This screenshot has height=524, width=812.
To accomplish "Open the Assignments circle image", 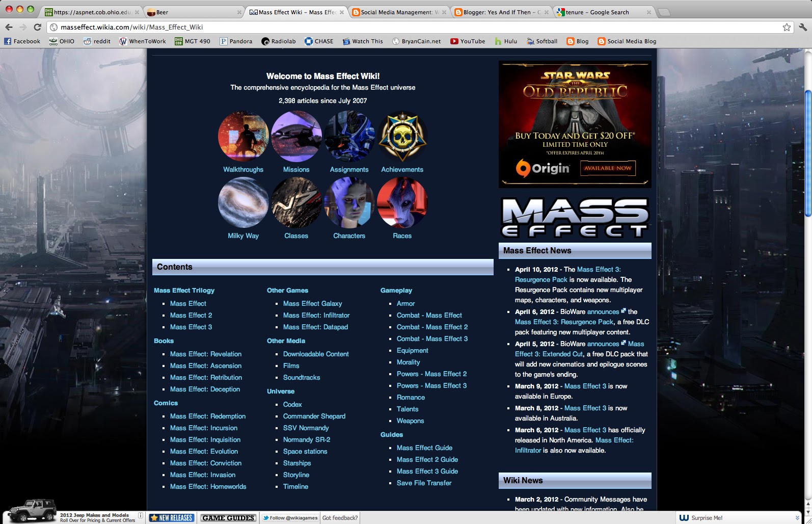I will 349,137.
